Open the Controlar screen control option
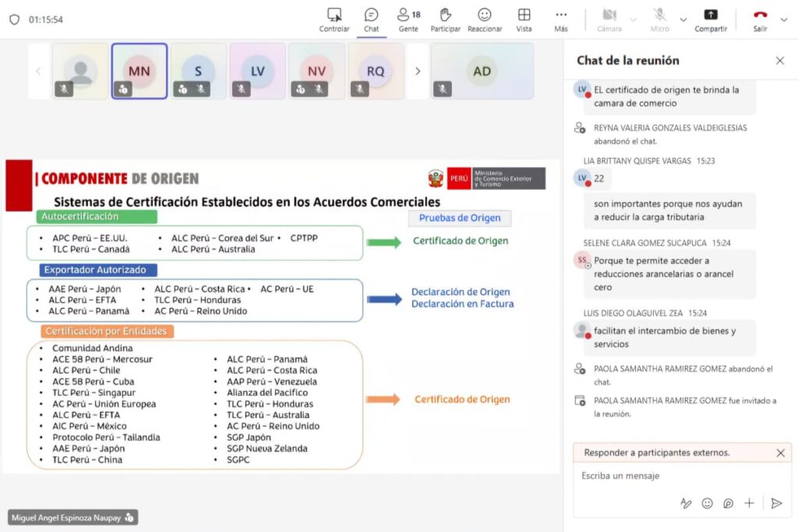The height and width of the screenshot is (532, 798). coord(334,19)
